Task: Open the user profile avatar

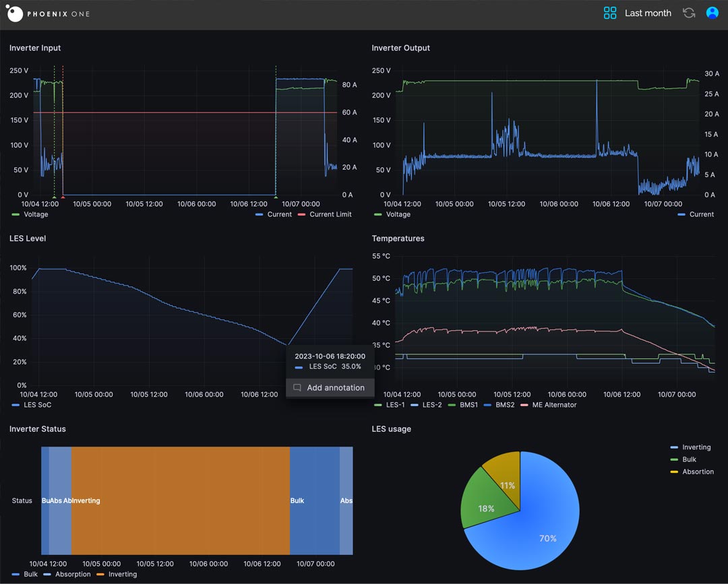Action: tap(712, 13)
